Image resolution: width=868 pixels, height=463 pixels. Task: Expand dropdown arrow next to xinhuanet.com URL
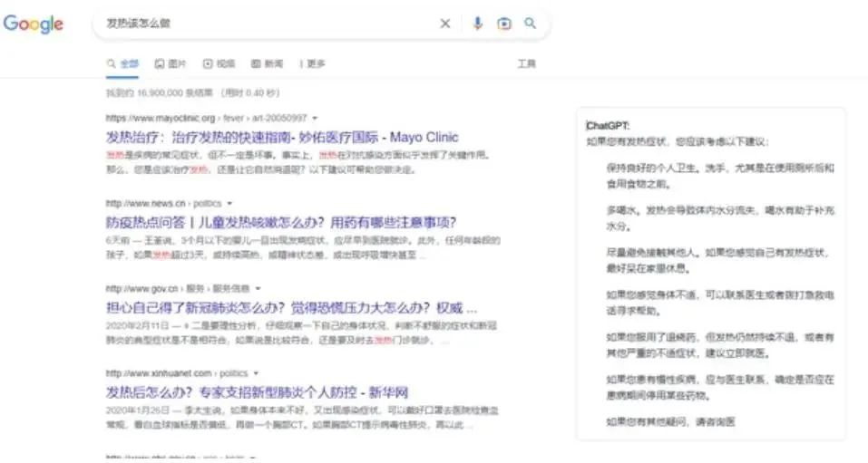(256, 373)
